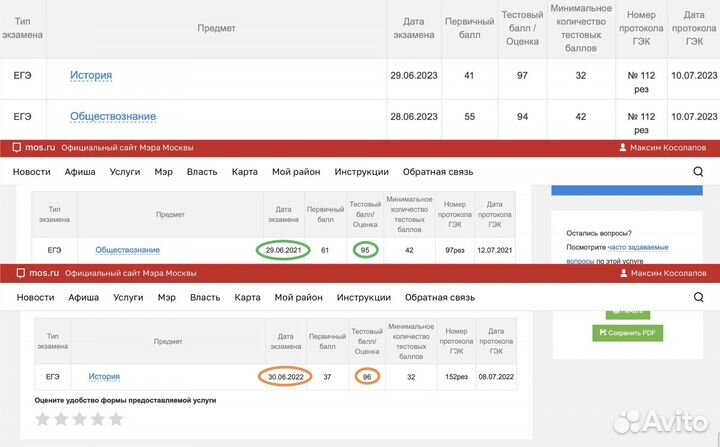Open Афиша in the upper mos.ru menu
Image resolution: width=720 pixels, height=447 pixels.
pos(80,172)
